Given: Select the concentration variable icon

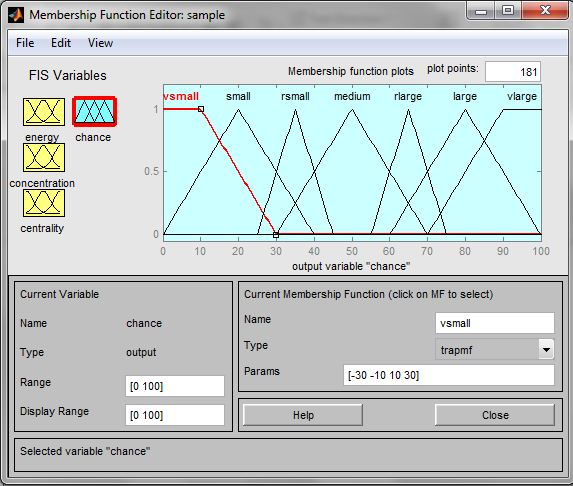Looking at the screenshot, I should [44, 157].
